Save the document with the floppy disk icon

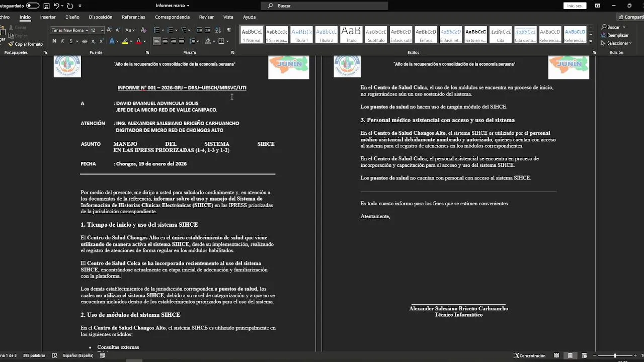(x=46, y=6)
